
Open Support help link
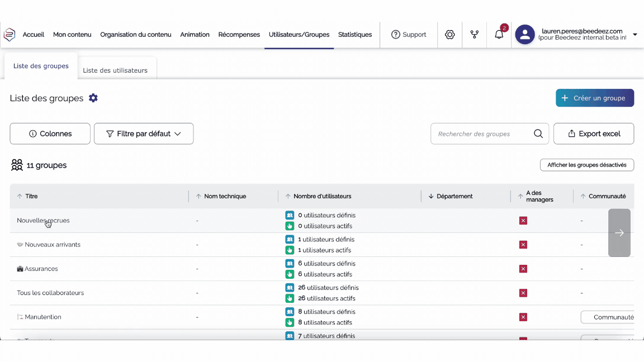pyautogui.click(x=409, y=35)
